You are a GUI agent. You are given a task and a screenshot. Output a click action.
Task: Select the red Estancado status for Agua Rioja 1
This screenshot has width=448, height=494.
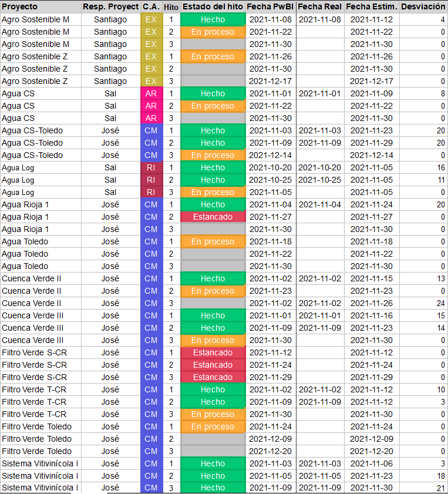tap(213, 217)
